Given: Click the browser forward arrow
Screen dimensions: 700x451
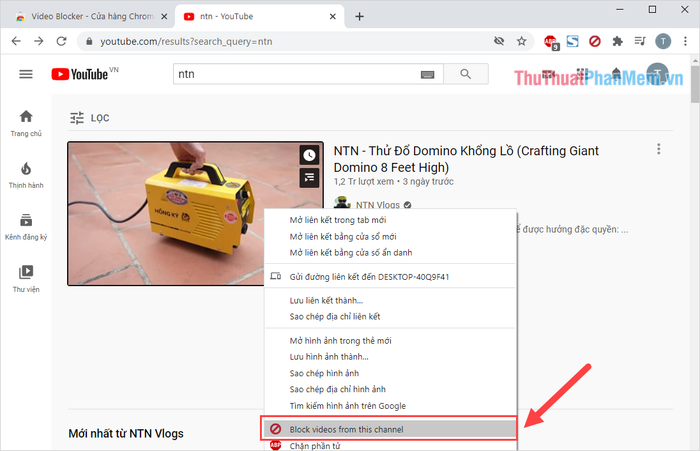Looking at the screenshot, I should 39,42.
